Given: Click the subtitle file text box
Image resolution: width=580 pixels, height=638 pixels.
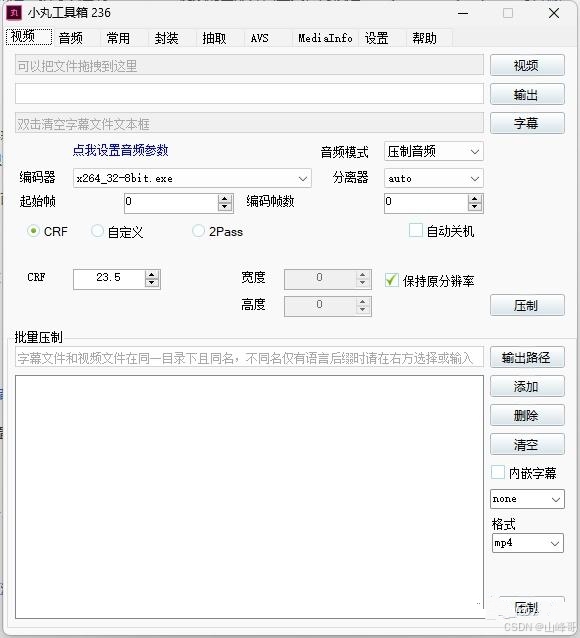Looking at the screenshot, I should tap(249, 123).
